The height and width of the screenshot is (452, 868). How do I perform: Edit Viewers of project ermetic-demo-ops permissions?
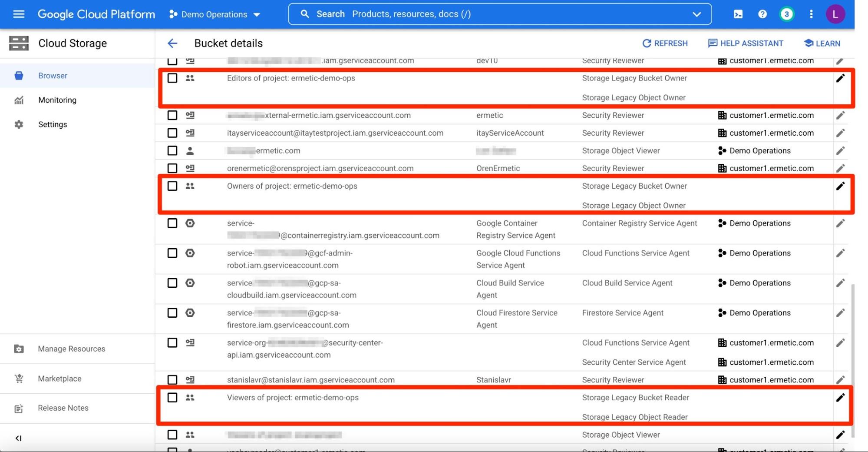click(840, 398)
